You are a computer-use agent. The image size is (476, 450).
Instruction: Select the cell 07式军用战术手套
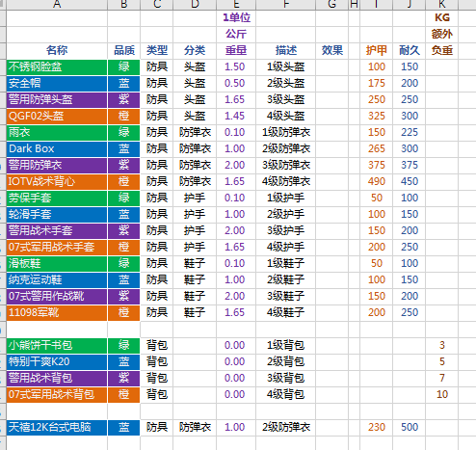pyautogui.click(x=57, y=248)
